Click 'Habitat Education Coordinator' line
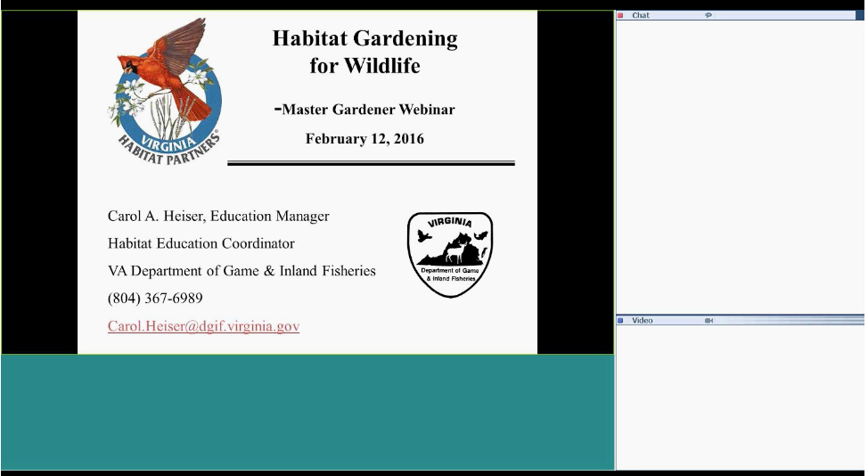868x476 pixels. (201, 243)
